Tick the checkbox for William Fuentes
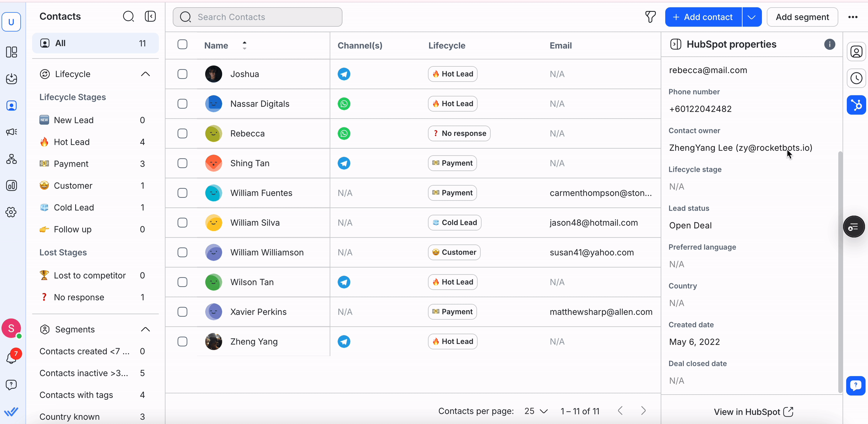Viewport: 868px width, 424px height. (182, 193)
